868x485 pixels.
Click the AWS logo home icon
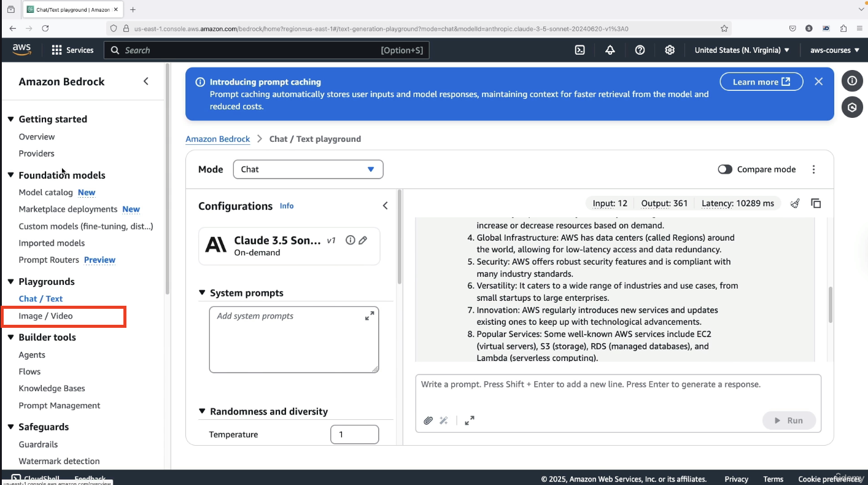[21, 50]
